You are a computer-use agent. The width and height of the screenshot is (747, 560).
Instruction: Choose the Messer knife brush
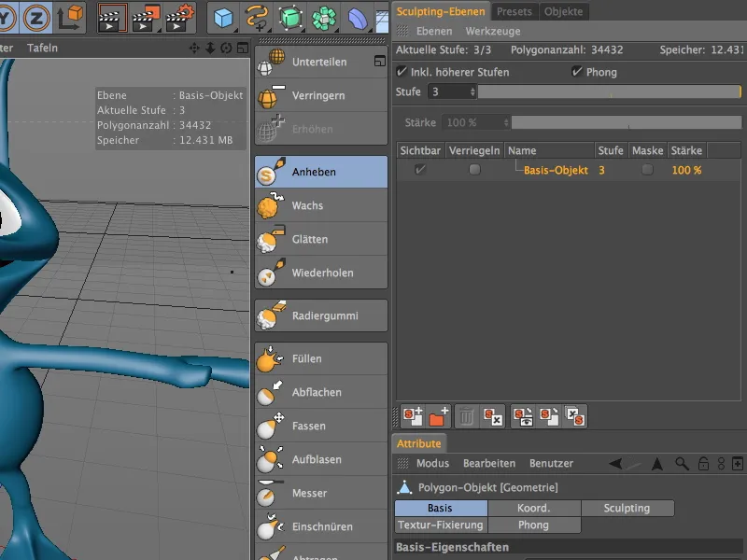[x=320, y=493]
